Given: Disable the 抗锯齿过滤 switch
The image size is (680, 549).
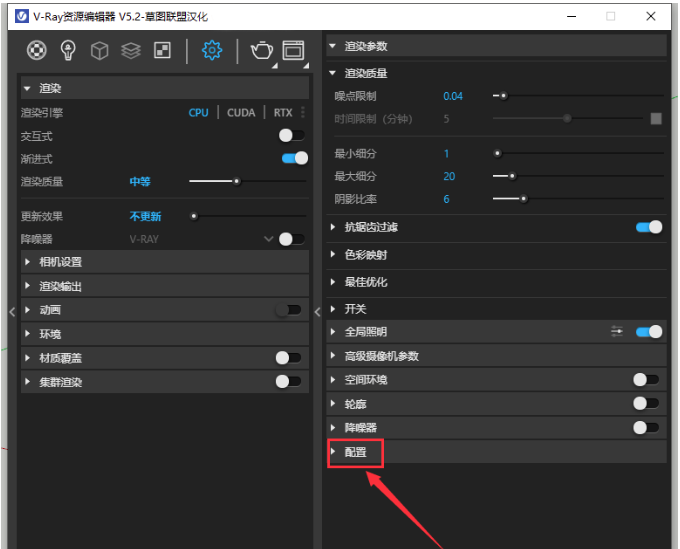Looking at the screenshot, I should (649, 227).
